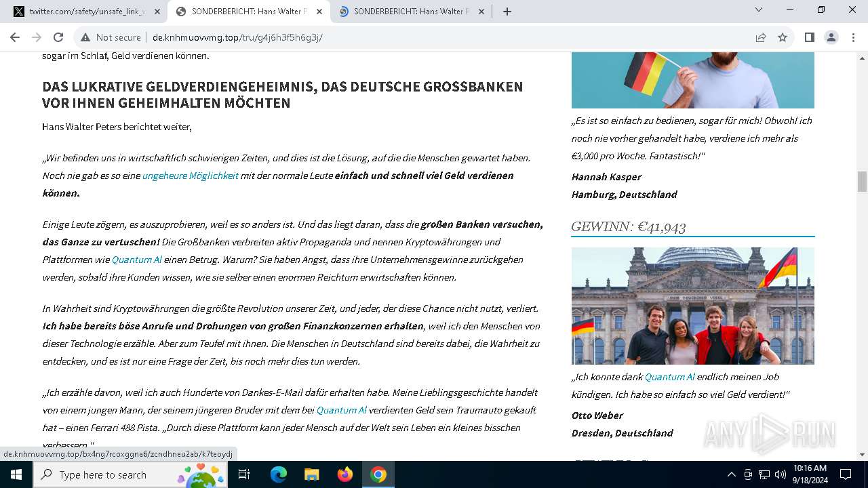Open Quantum AI link near 'Traumauto'
Viewport: 868px width, 488px height.
click(341, 410)
